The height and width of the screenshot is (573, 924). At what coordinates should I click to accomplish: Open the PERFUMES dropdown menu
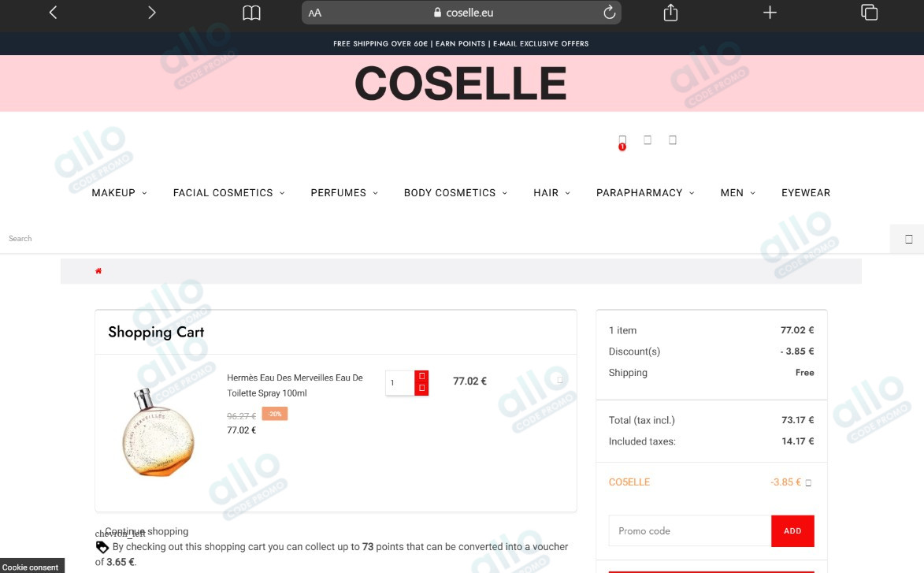pyautogui.click(x=340, y=192)
